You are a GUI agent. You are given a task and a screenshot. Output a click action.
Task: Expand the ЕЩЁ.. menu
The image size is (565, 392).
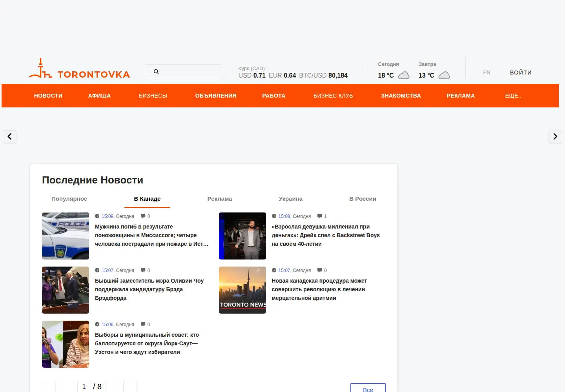coord(513,96)
